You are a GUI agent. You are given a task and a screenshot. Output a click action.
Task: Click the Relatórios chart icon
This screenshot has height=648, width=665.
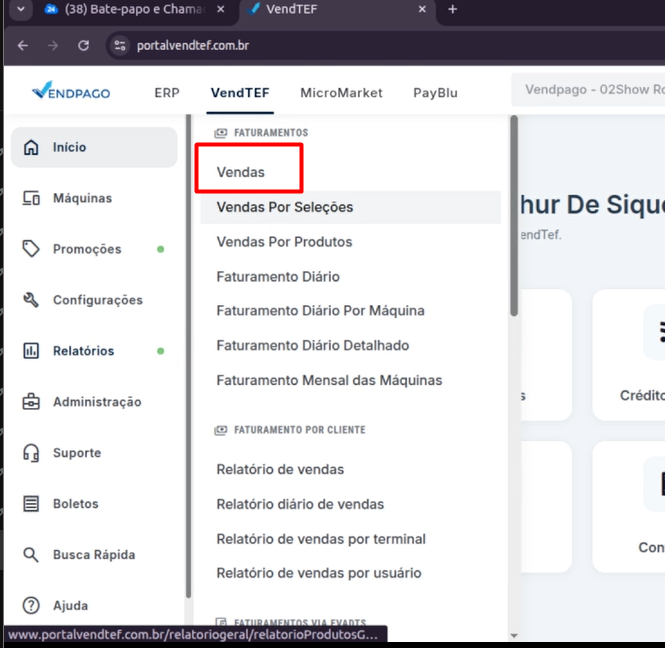31,351
